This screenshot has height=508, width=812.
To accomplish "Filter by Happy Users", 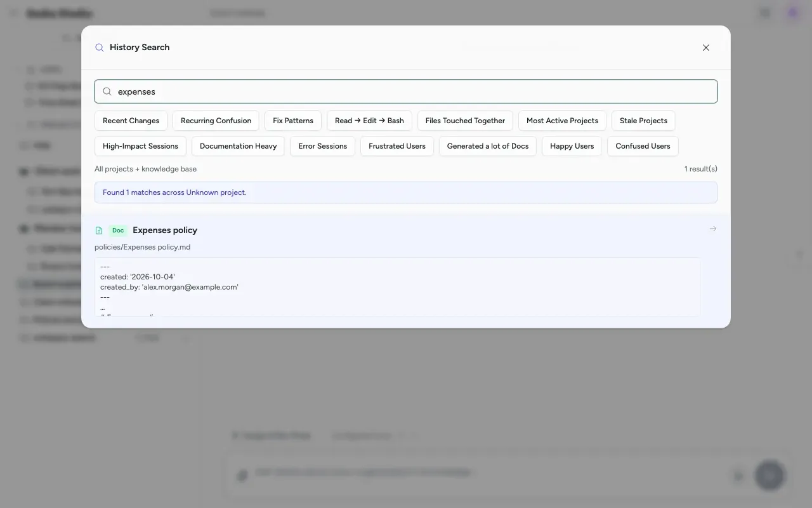I will tap(572, 146).
